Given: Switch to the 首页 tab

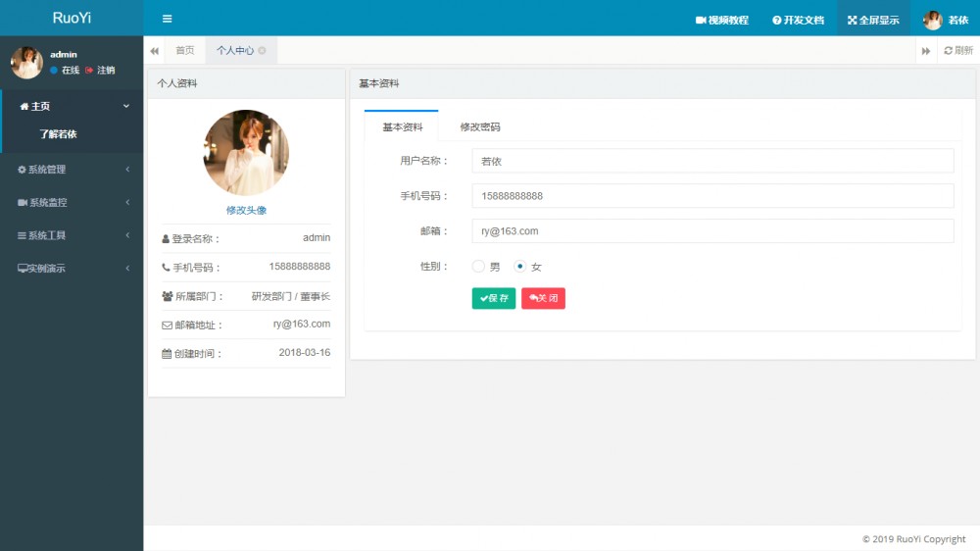Looking at the screenshot, I should (x=184, y=50).
